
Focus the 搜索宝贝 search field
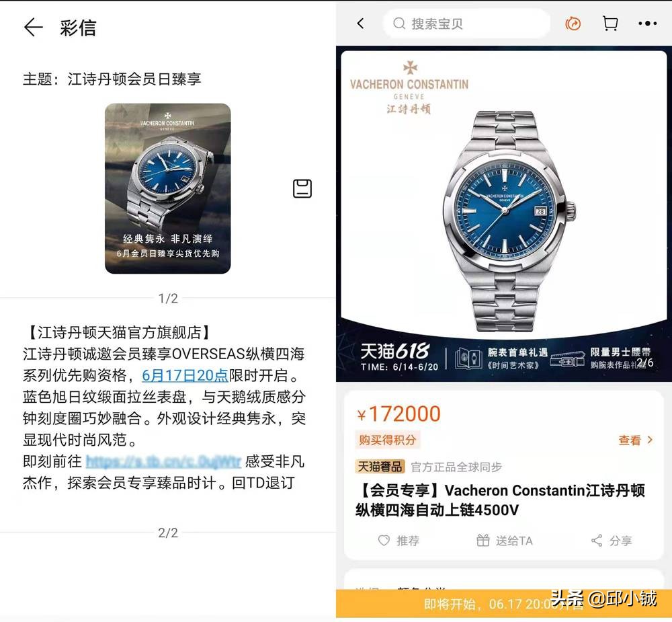[x=466, y=24]
